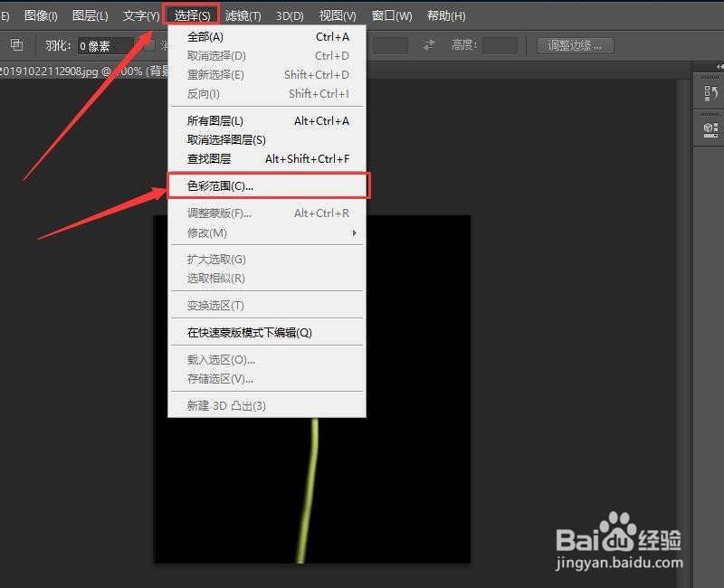
Task: Click the collapse-panels double-arrow icon
Action: [x=718, y=65]
